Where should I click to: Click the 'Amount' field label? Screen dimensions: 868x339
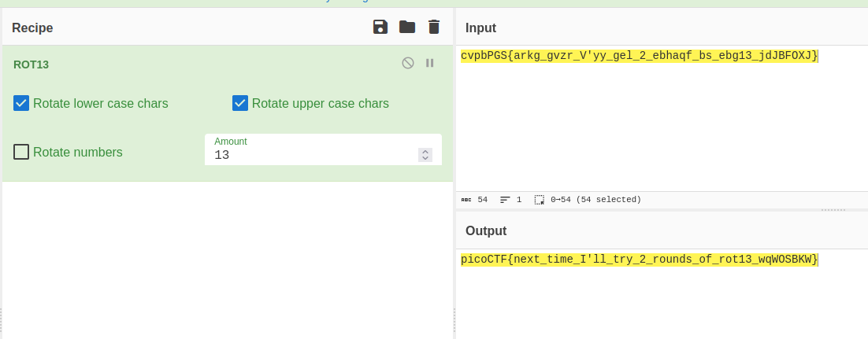point(231,142)
